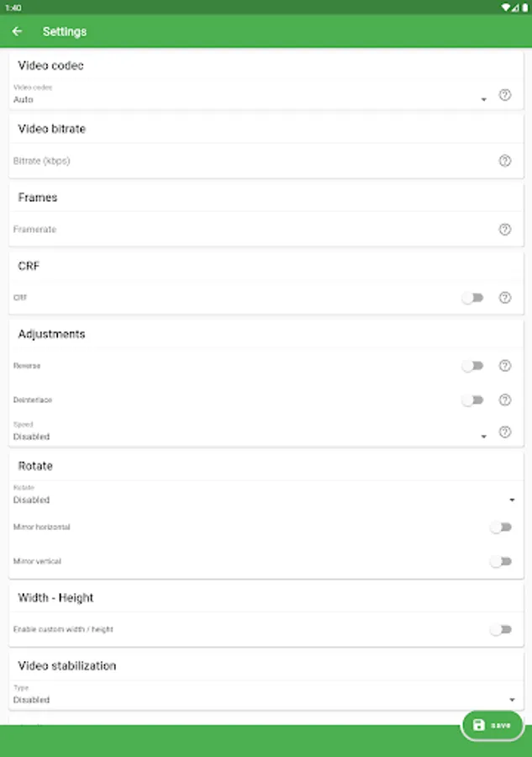View help info for CRF
This screenshot has width=532, height=757.
pyautogui.click(x=505, y=297)
